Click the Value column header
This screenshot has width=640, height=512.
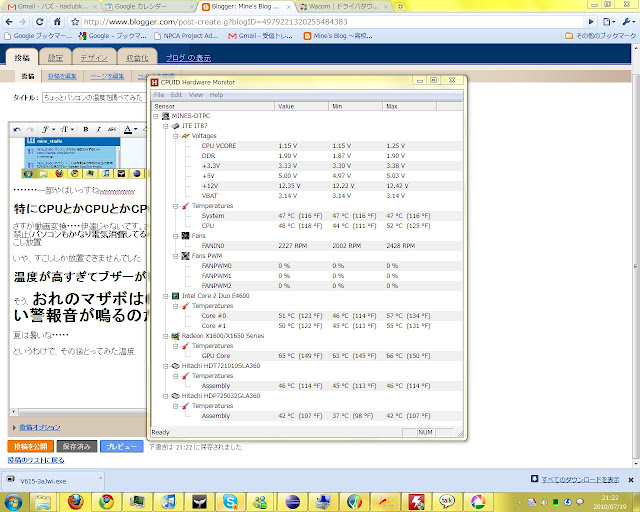[302, 106]
